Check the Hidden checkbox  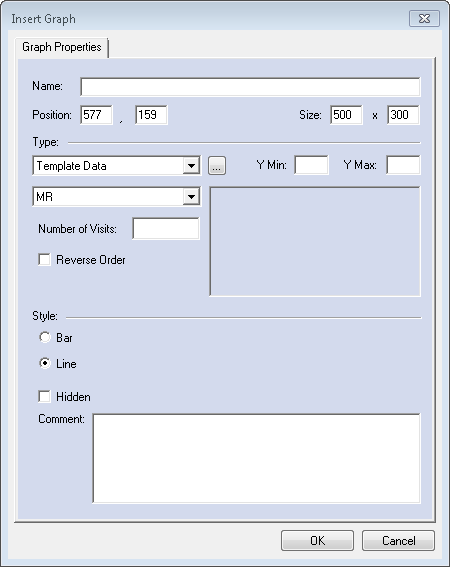(x=44, y=396)
